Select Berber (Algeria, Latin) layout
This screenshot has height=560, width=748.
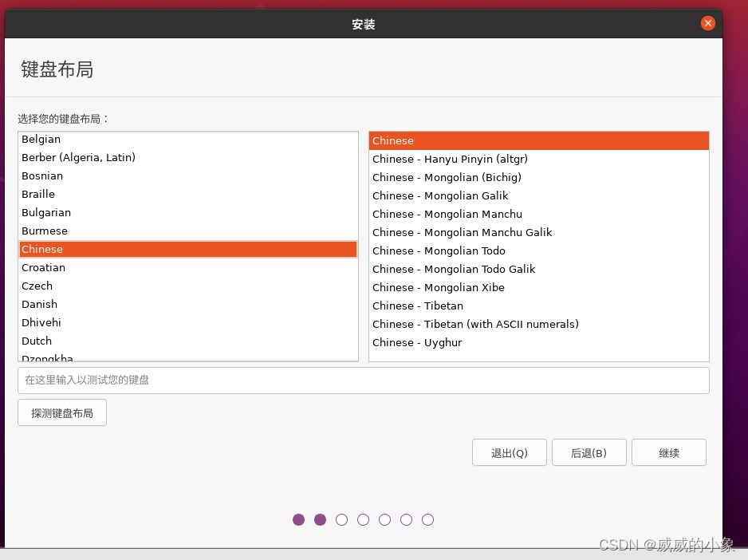tap(188, 157)
